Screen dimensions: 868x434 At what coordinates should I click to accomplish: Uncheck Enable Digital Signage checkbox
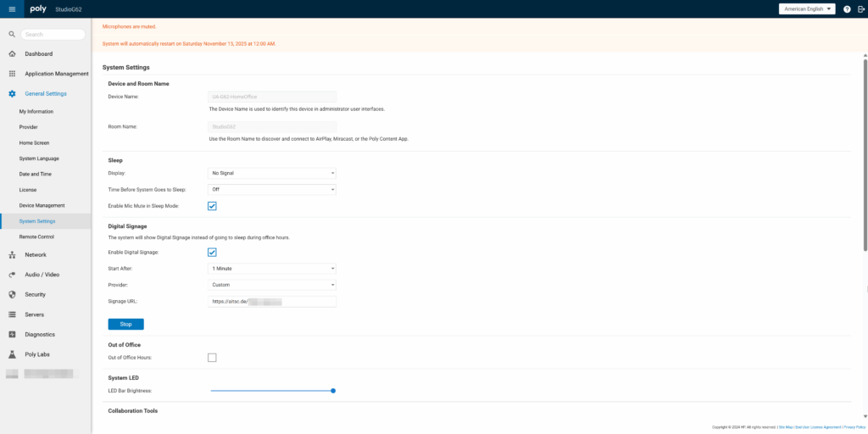(212, 252)
